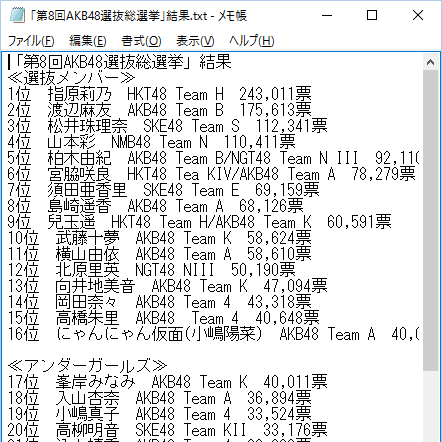Click the vote count 60,591票

point(359,222)
